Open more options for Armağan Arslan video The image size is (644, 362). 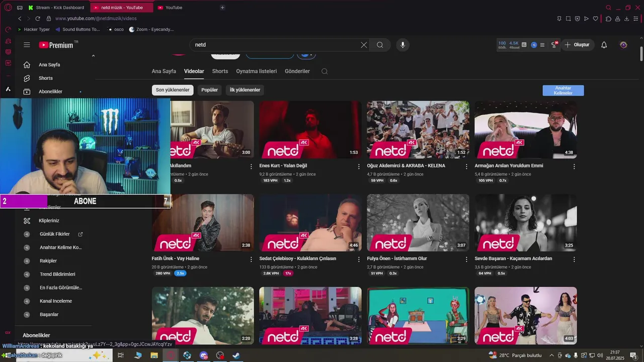point(574,166)
